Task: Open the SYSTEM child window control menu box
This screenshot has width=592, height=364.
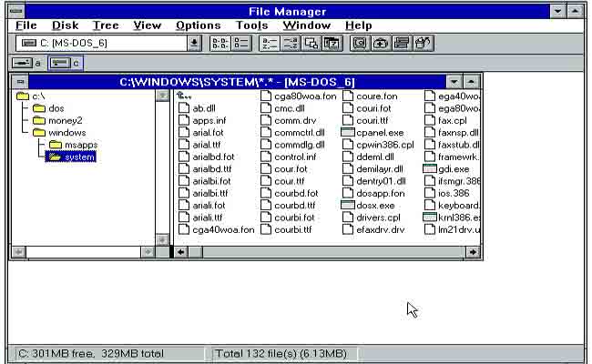Action: [20, 82]
